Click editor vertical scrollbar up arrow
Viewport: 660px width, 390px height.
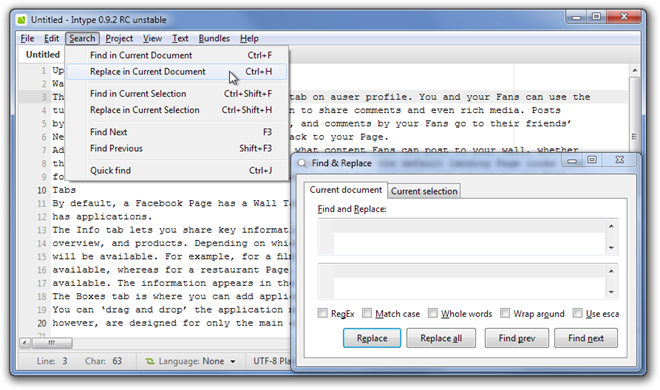click(634, 70)
